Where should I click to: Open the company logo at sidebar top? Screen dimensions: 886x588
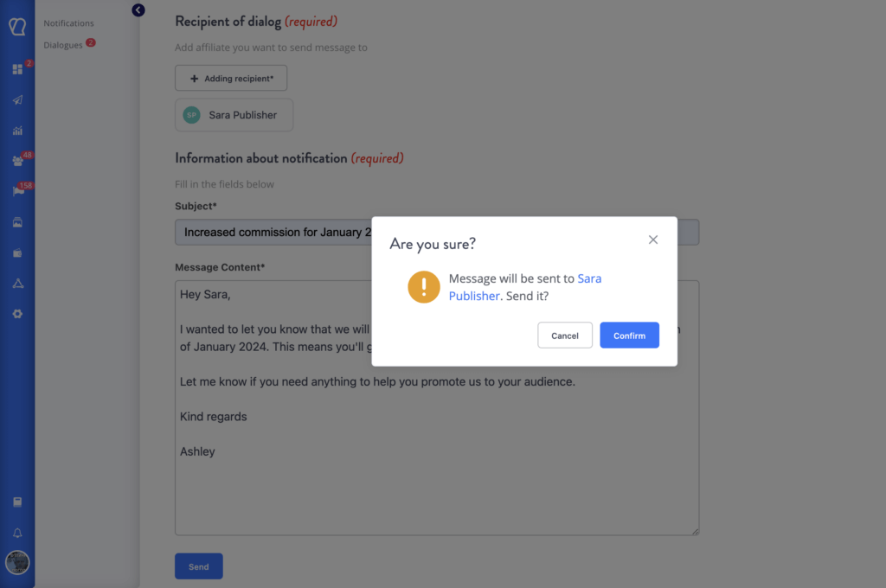coord(17,26)
